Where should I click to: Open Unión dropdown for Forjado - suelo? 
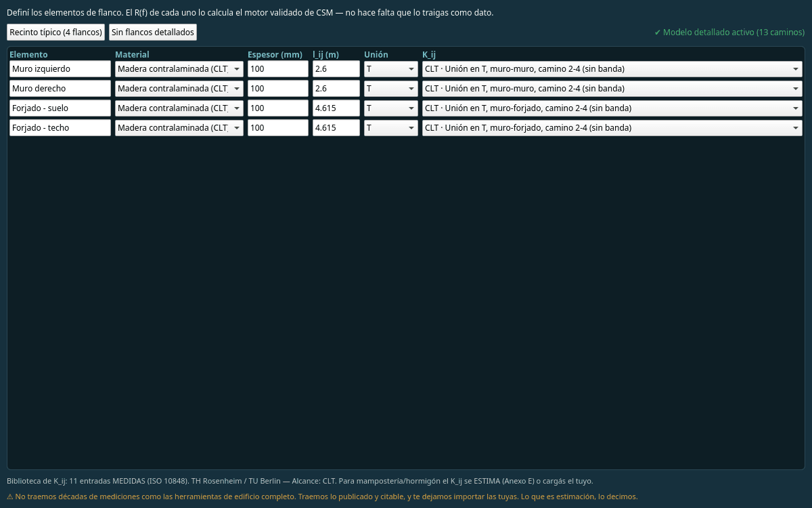tap(391, 108)
